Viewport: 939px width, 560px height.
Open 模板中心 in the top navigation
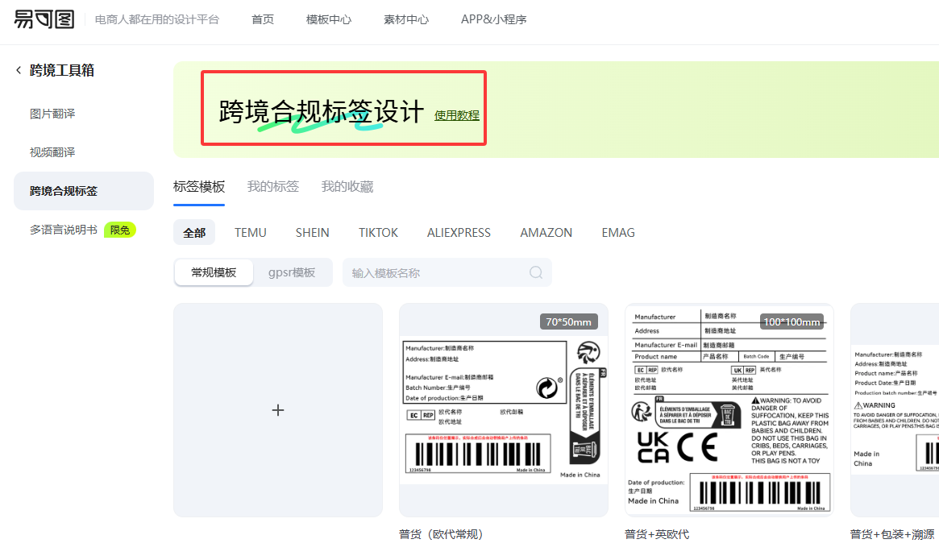tap(329, 19)
